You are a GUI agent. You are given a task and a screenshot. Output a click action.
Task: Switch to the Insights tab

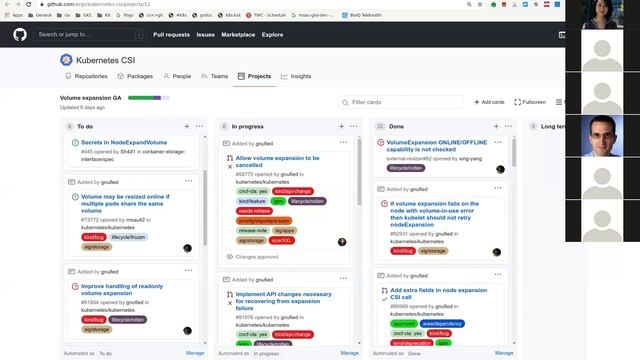point(296,76)
